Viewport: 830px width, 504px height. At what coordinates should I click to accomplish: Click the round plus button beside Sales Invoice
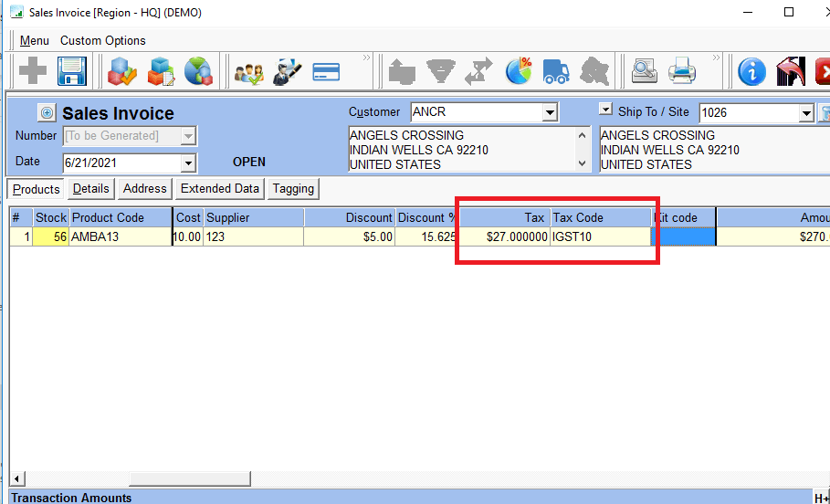coord(47,112)
